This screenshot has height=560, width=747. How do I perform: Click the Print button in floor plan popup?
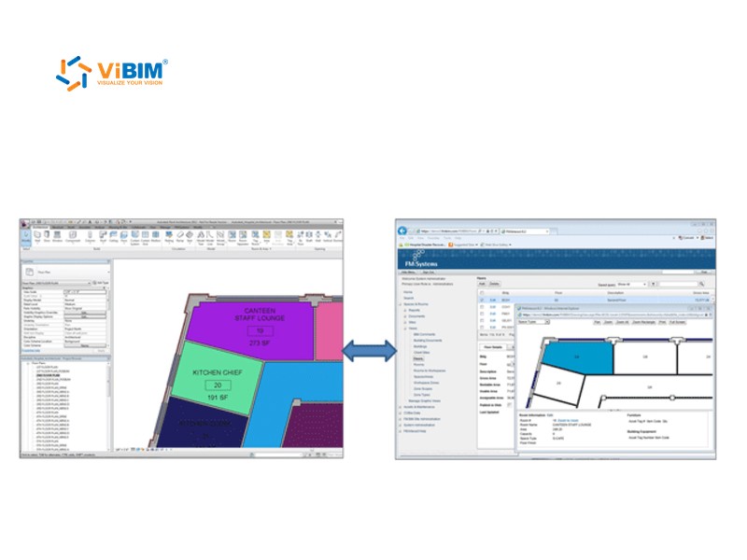coord(662,322)
